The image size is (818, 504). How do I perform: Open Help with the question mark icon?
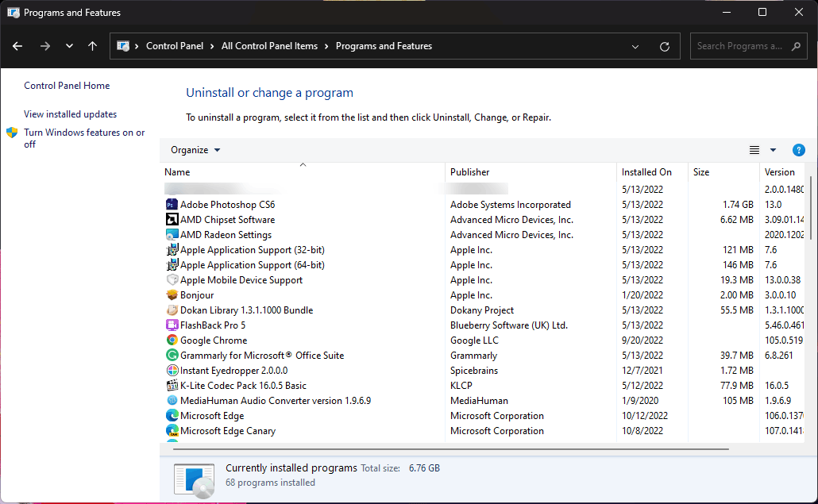[798, 149]
